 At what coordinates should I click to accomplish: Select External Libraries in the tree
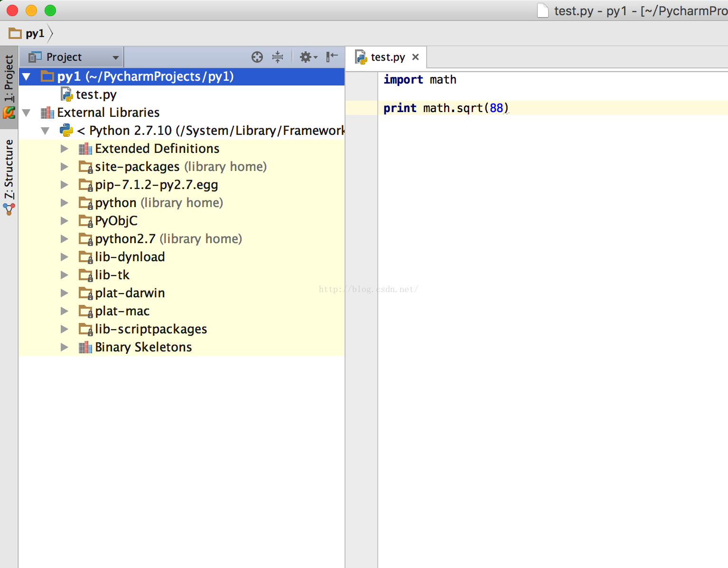click(x=108, y=113)
